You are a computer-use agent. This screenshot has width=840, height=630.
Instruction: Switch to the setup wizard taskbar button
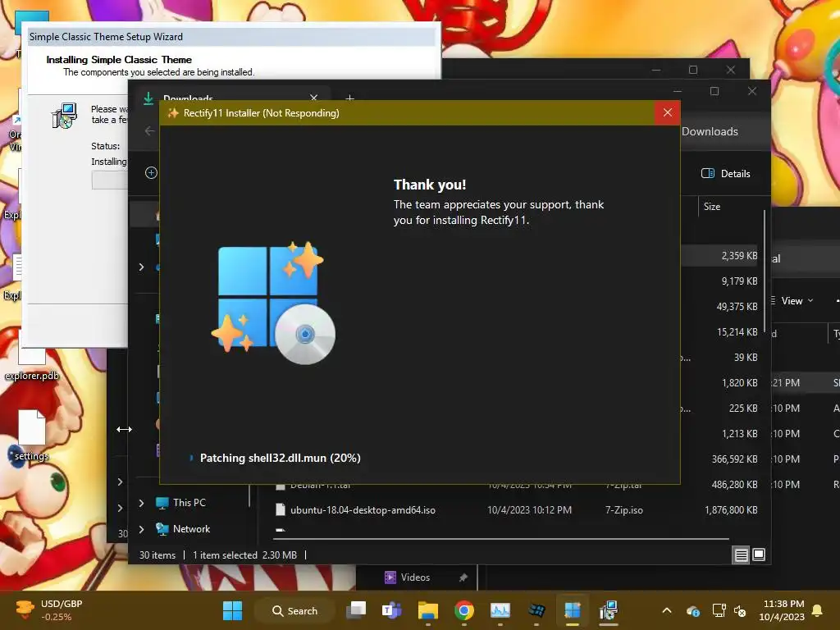coord(609,610)
